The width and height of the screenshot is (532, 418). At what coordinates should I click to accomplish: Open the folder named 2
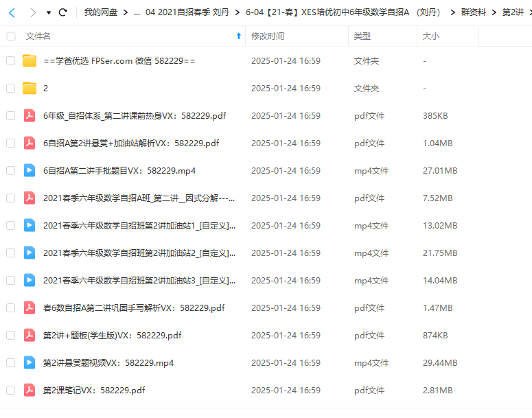45,89
